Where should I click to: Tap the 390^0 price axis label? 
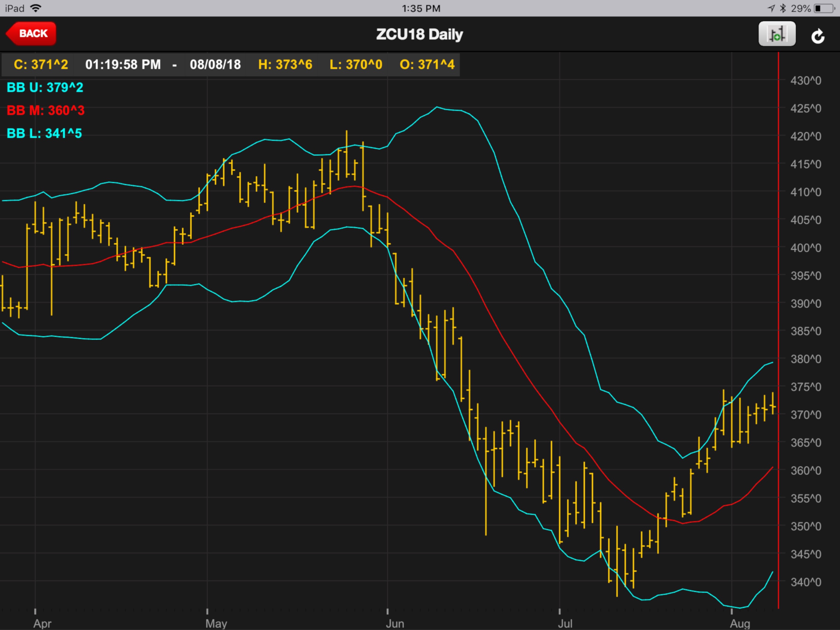806,304
